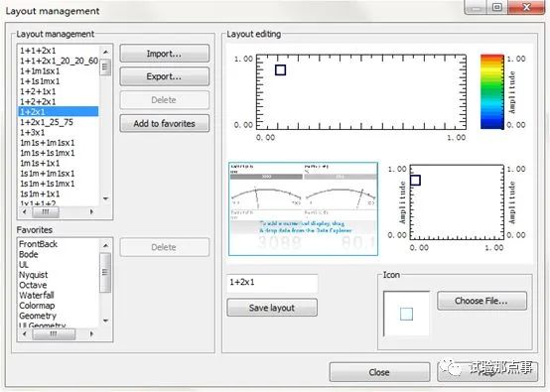Add selected layout to favorites
The width and height of the screenshot is (550, 392).
click(x=165, y=123)
